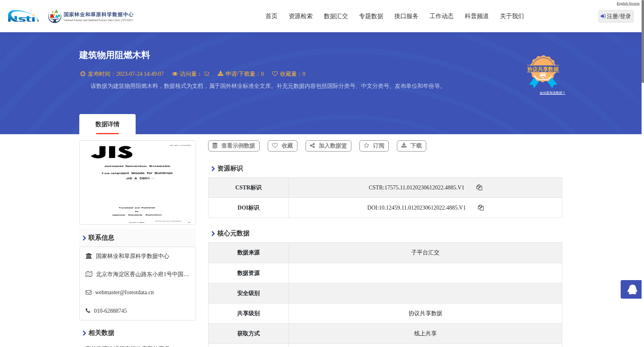Click the 订阅 button

[x=374, y=146]
